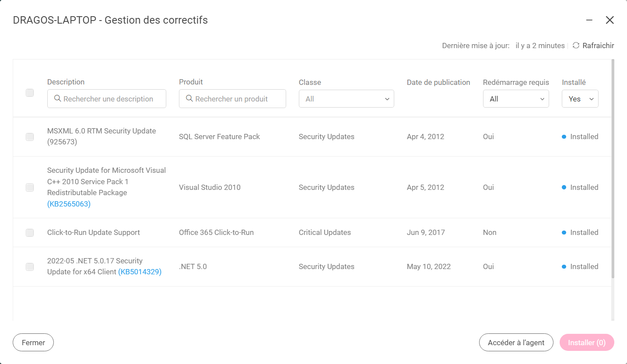Click the Produit column header

pyautogui.click(x=191, y=82)
